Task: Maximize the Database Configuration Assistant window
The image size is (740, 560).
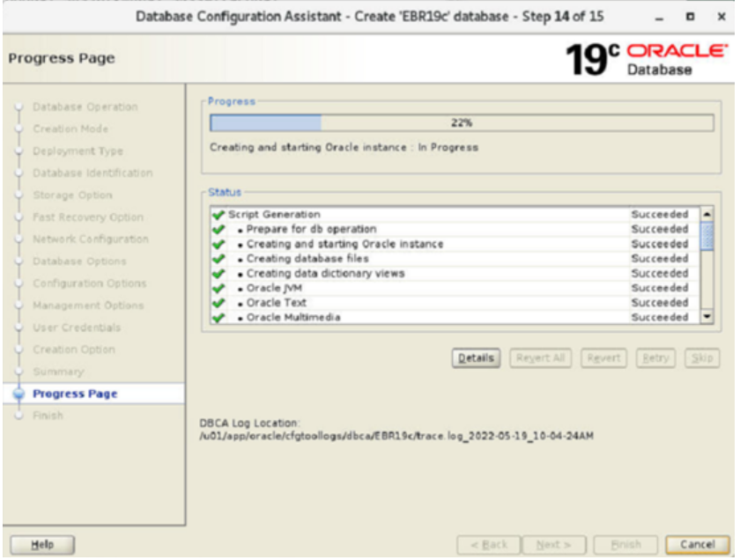Action: 690,17
